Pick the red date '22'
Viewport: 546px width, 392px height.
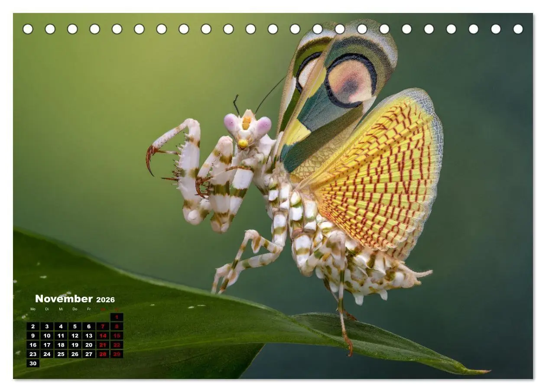click(x=117, y=345)
